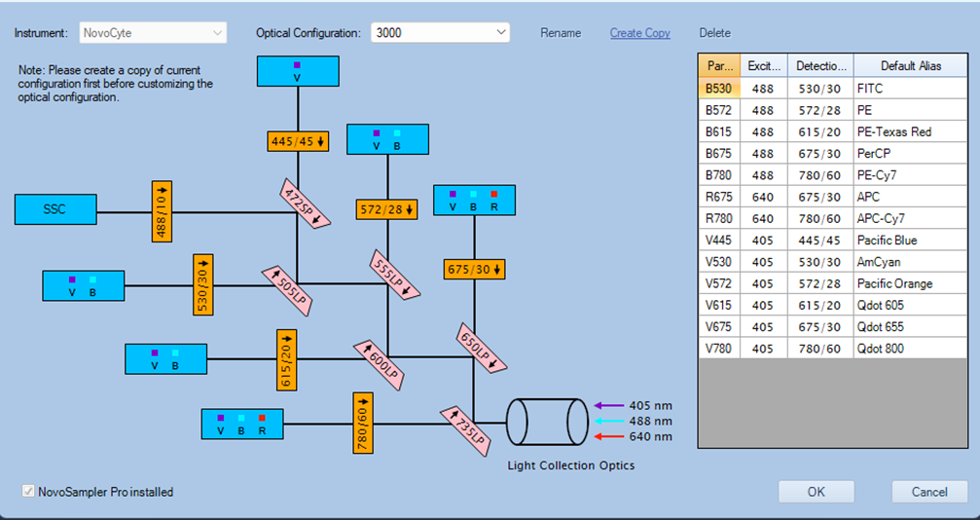Select the 488/10 filter near SSC

click(x=162, y=211)
